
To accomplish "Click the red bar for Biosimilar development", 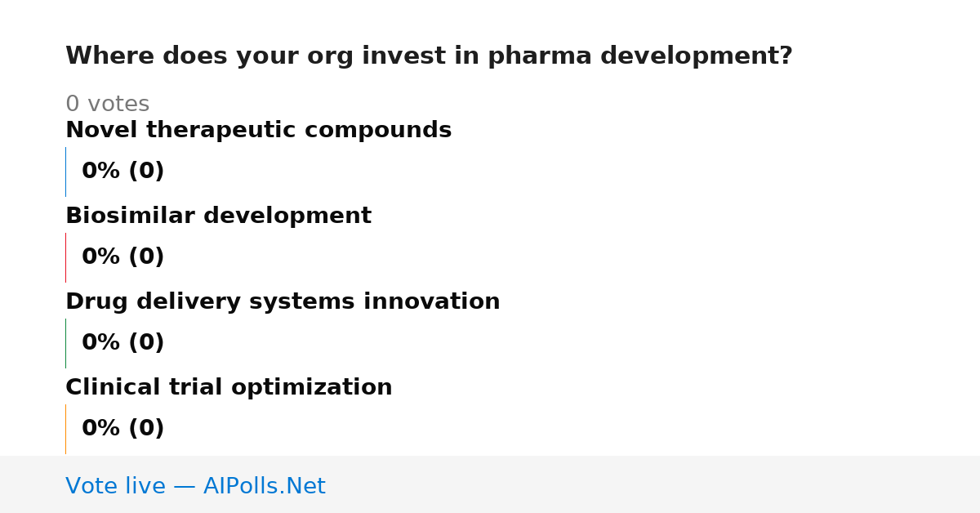I will [x=66, y=257].
